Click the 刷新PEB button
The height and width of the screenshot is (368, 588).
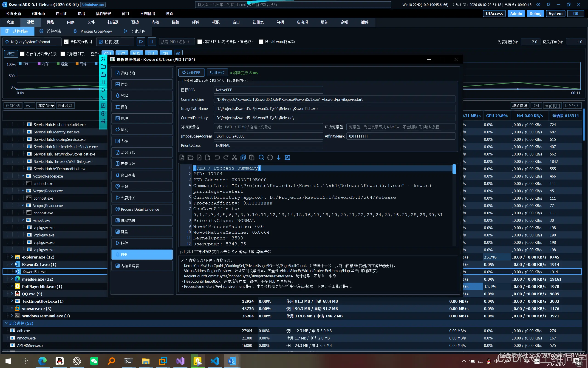coord(192,72)
